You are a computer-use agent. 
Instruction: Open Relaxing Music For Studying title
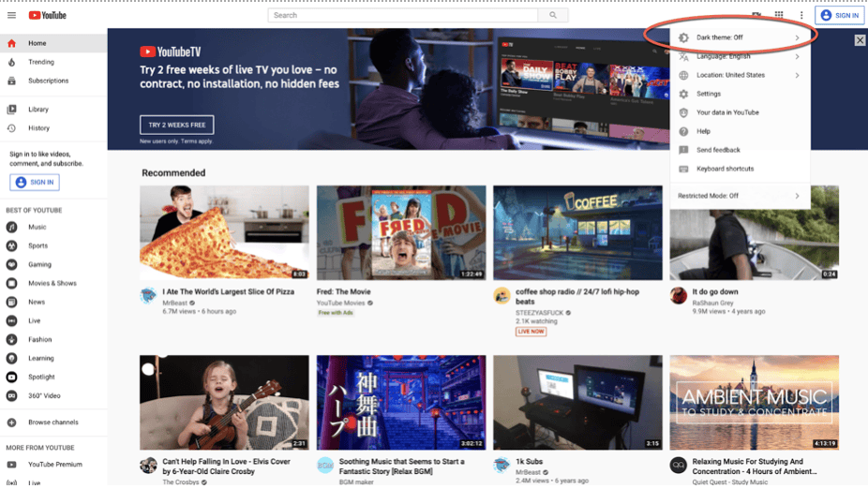coord(755,467)
